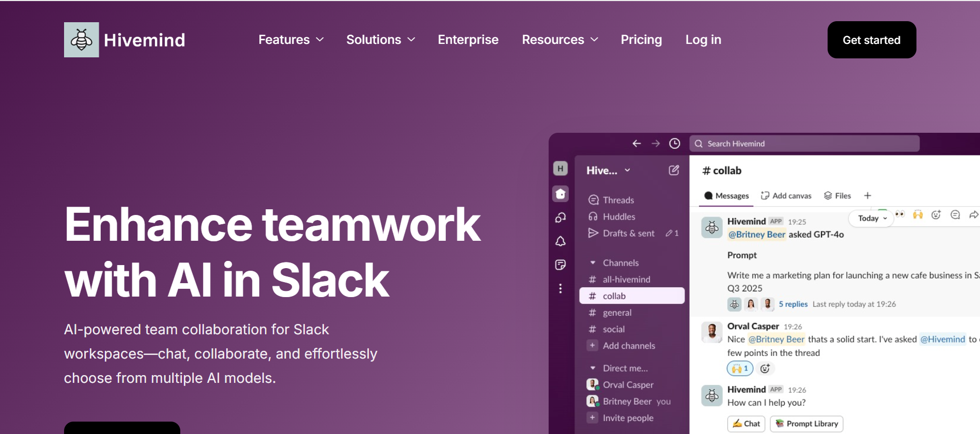
Task: Click @Britney Beer mention in Hivemind message
Action: [x=757, y=235]
